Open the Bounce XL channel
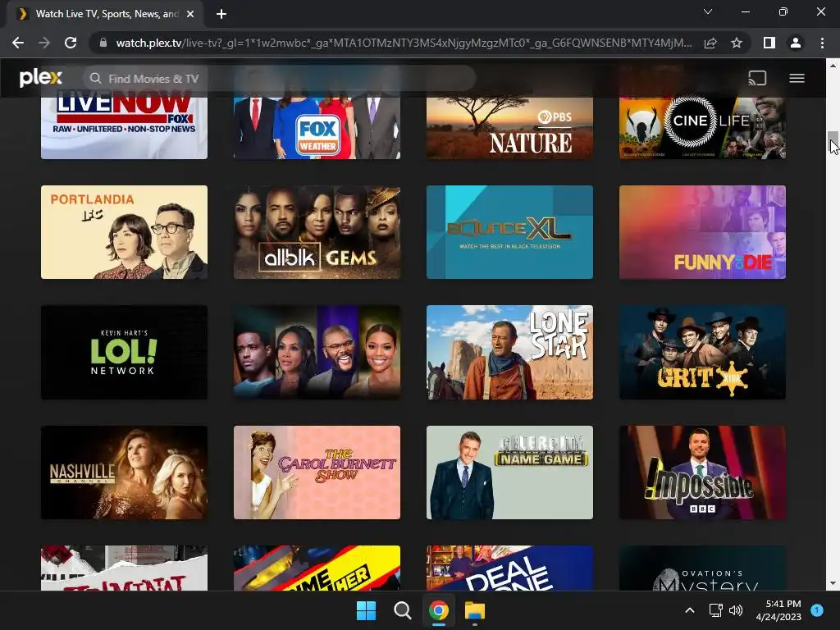Viewport: 840px width, 630px height. click(510, 232)
